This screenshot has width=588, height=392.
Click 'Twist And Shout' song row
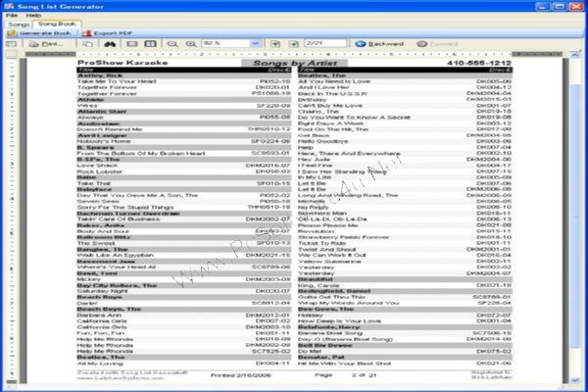point(405,249)
